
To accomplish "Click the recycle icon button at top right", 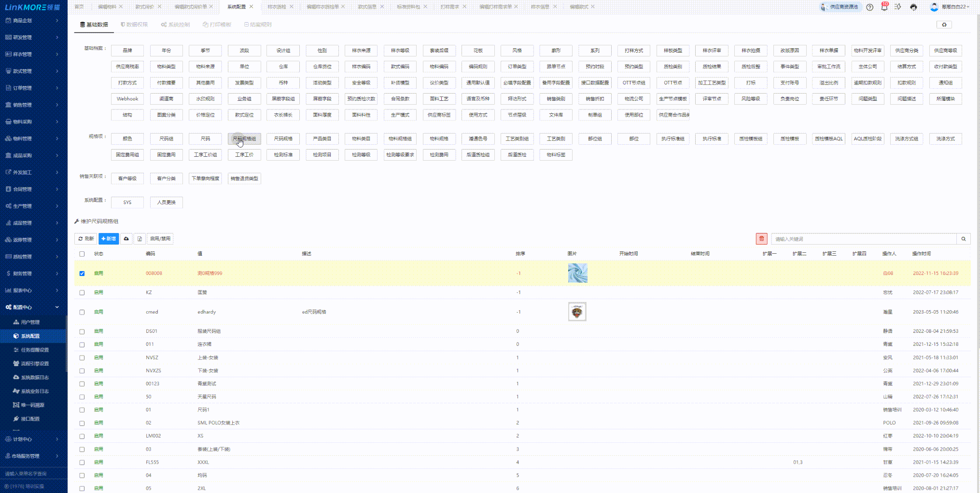I will [x=944, y=25].
